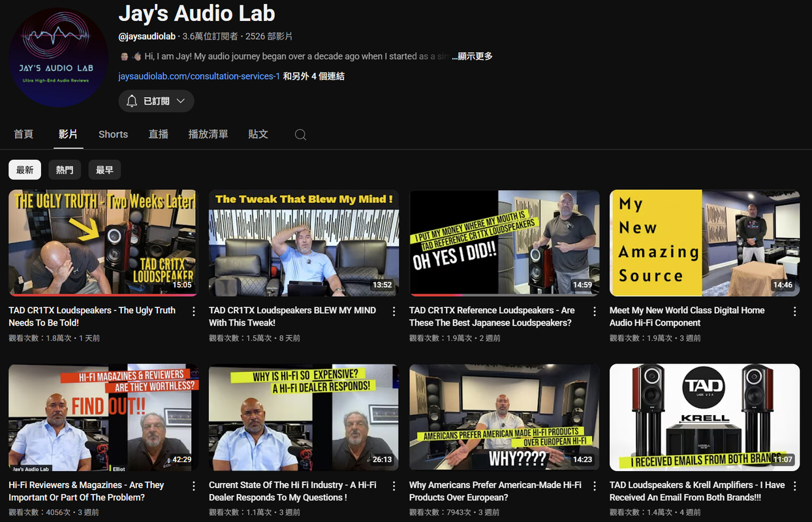Select the 最早 sort chip
The height and width of the screenshot is (522, 812).
click(104, 170)
